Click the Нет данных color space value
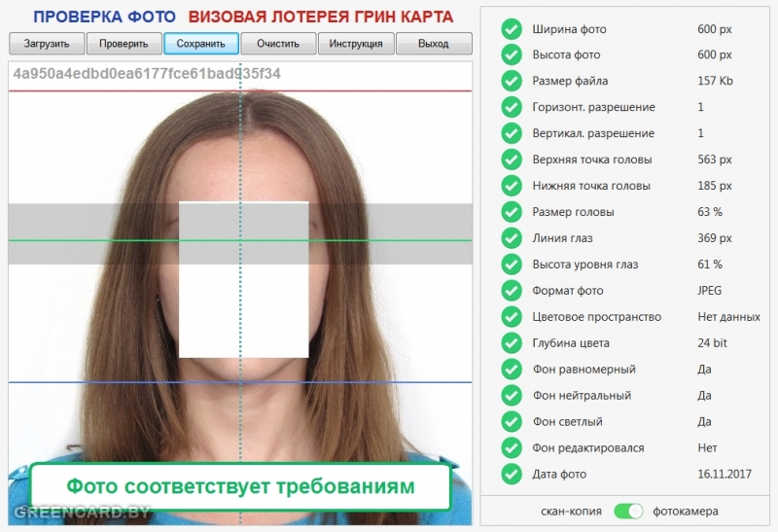The image size is (778, 532). click(x=728, y=317)
